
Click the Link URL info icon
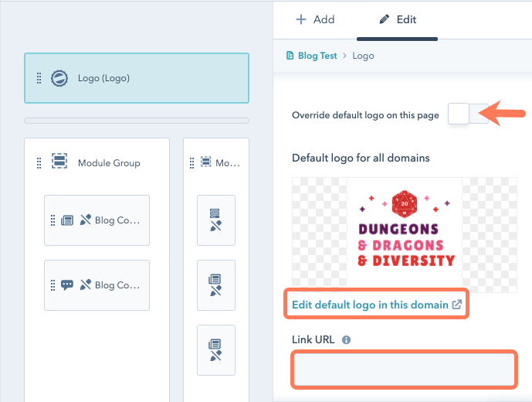[346, 340]
